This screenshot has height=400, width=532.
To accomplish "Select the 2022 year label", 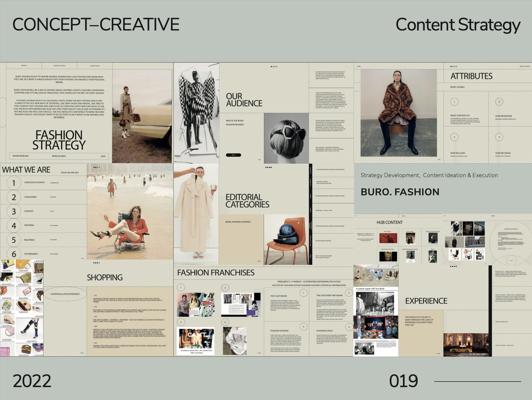I will [x=32, y=381].
